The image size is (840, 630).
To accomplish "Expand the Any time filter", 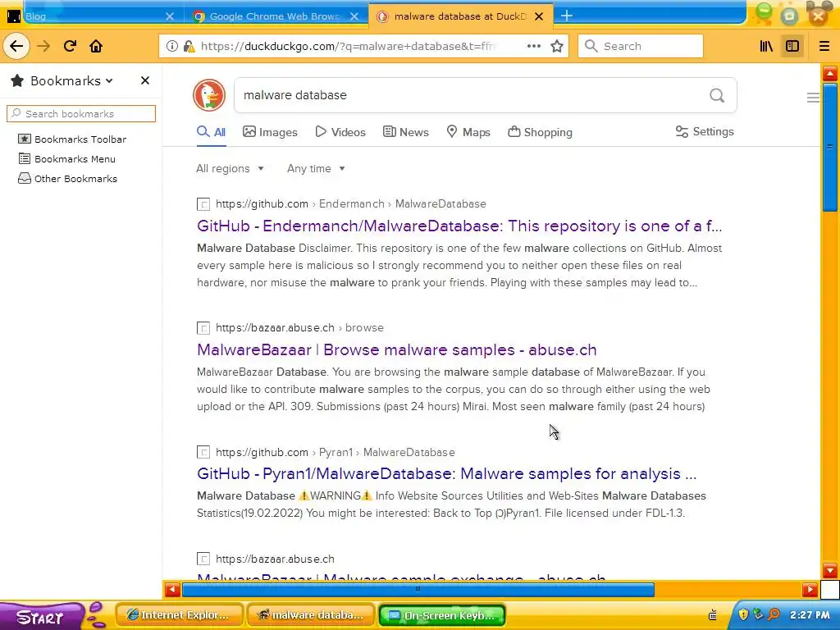I will [316, 169].
